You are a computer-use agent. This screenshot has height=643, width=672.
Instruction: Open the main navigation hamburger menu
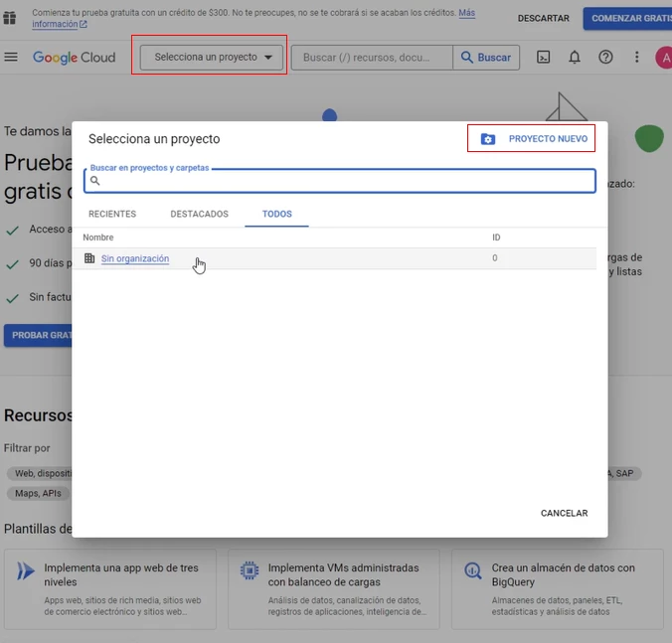11,57
